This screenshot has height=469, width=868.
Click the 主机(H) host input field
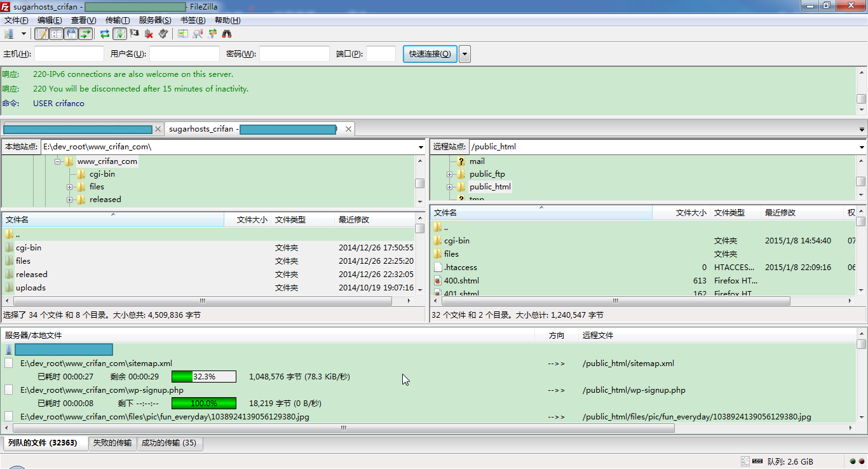coord(69,54)
